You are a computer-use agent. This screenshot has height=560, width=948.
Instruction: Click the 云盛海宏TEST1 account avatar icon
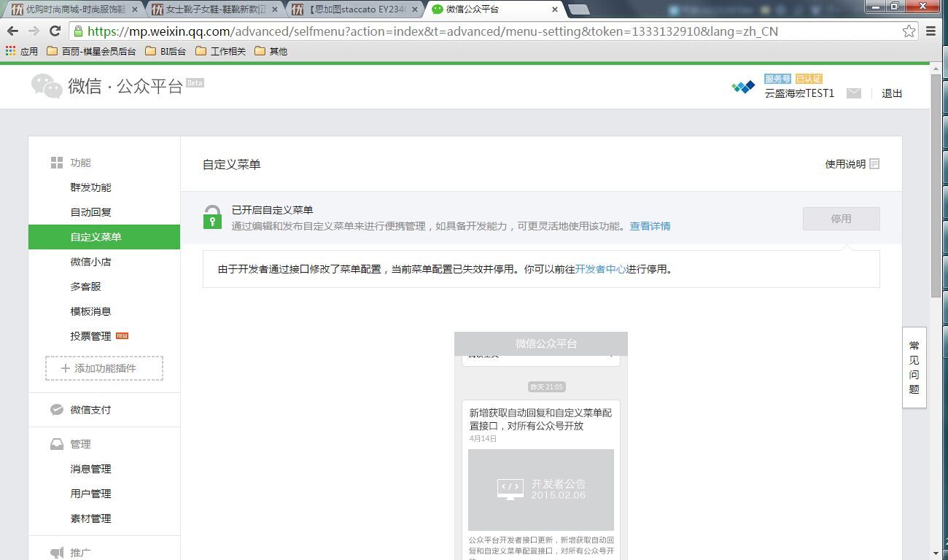pos(744,87)
